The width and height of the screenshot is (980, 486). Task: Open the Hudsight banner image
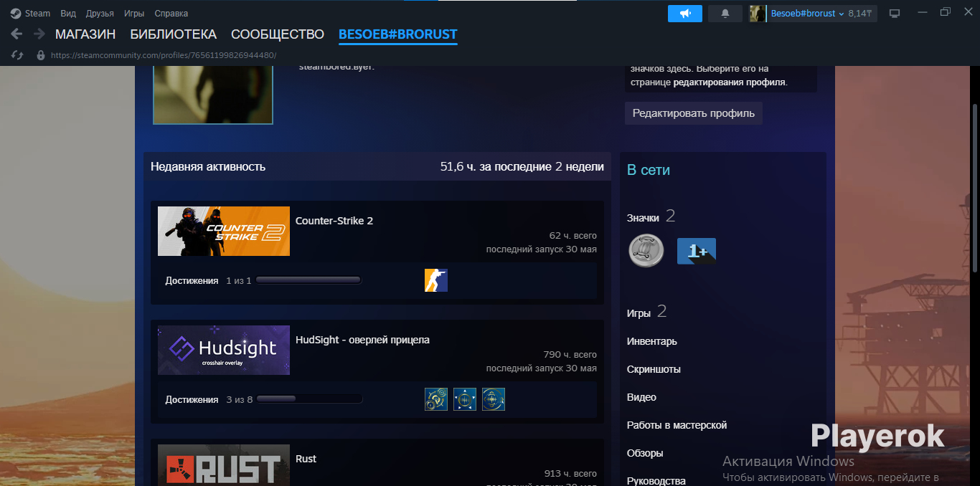[224, 350]
